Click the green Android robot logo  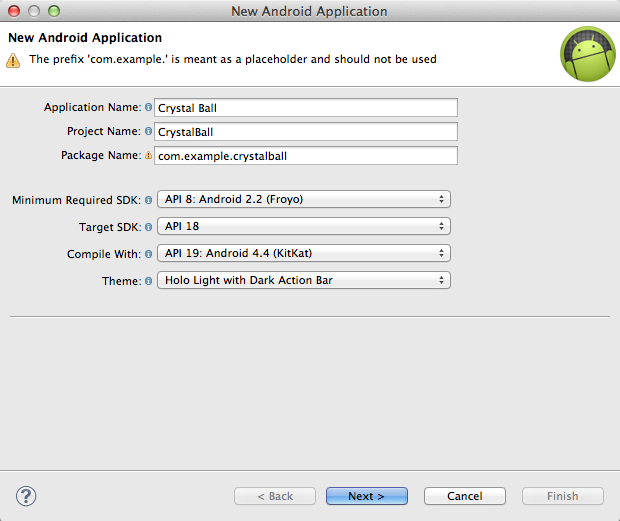(586, 54)
